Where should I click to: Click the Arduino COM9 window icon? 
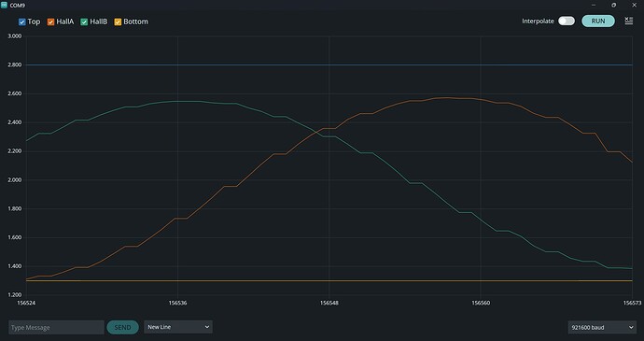4,5
